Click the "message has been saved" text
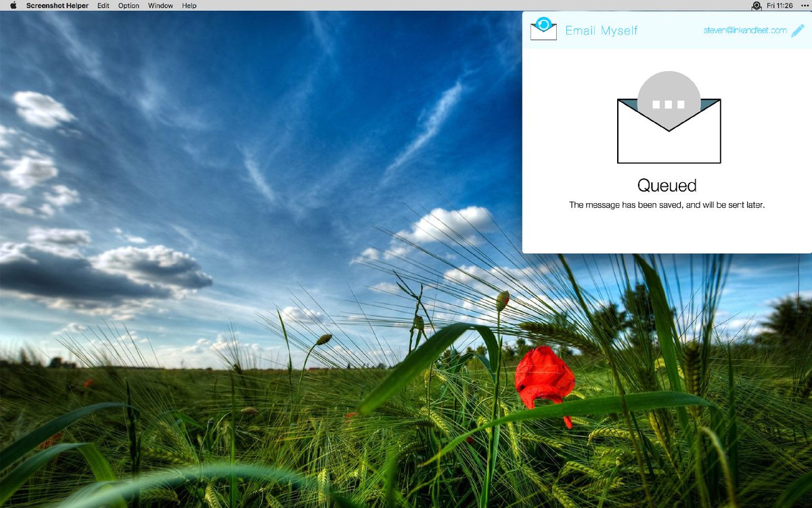Image resolution: width=812 pixels, height=508 pixels. pos(634,205)
